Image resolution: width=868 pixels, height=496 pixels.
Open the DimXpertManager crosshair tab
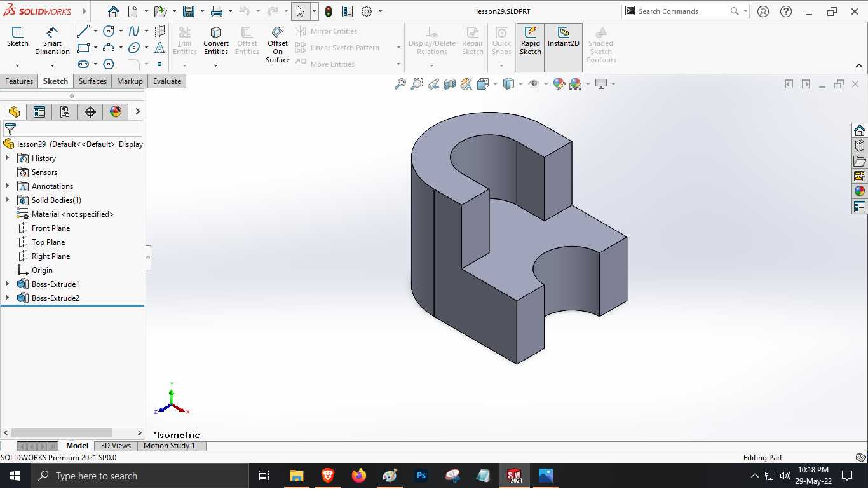[90, 112]
